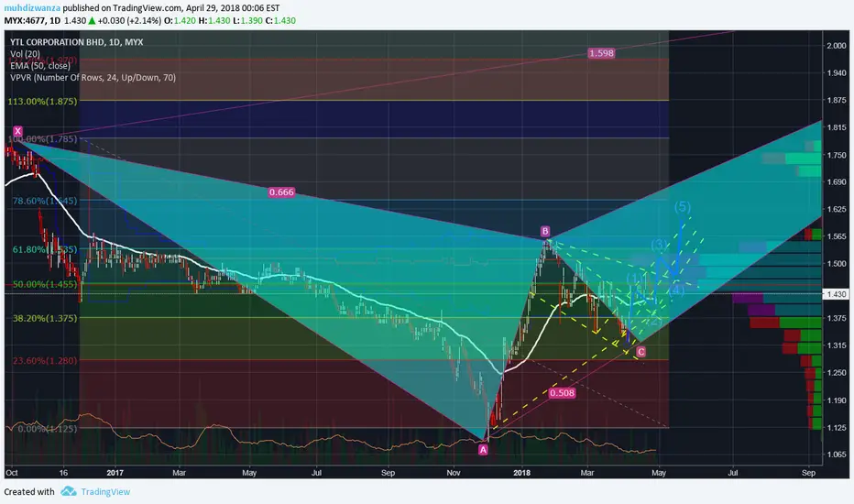Viewport: 854px width, 504px height.
Task: Click the 23.60%(1.280) Fibonacci level label
Action: pos(45,361)
